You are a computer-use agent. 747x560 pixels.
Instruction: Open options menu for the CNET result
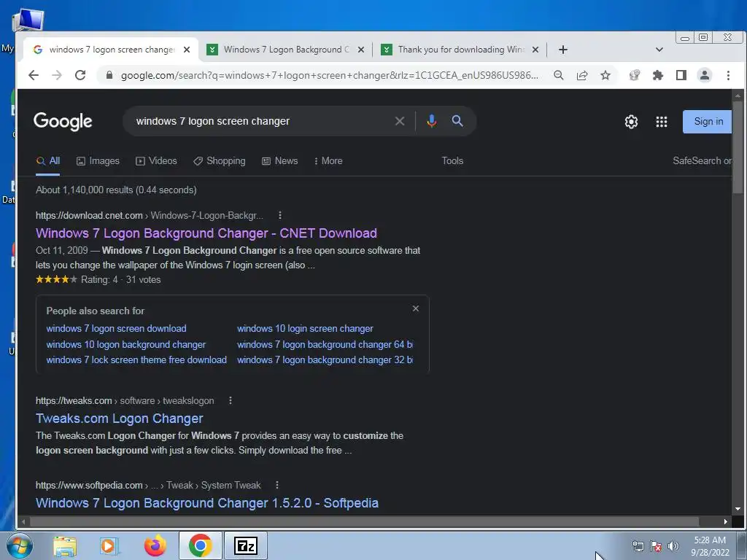(x=279, y=215)
